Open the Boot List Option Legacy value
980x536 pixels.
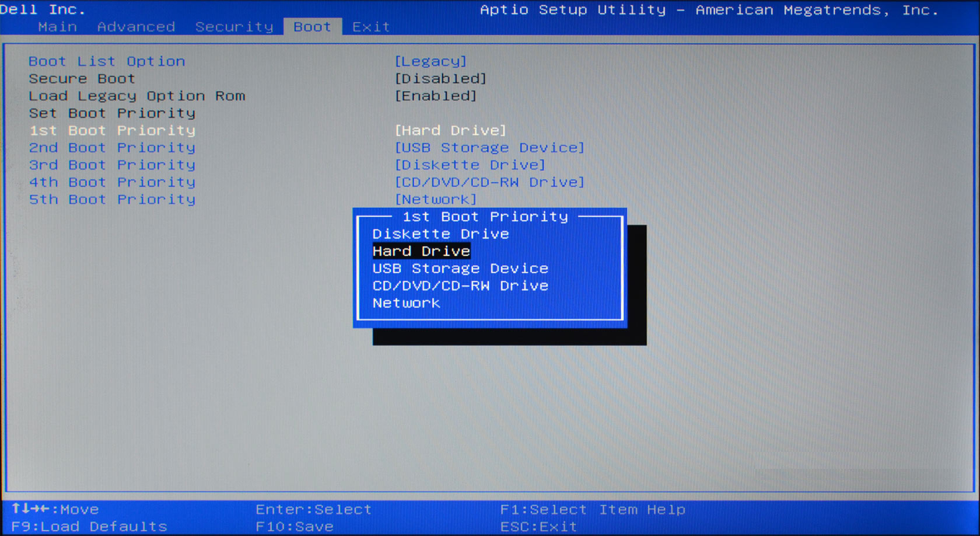[x=430, y=61]
